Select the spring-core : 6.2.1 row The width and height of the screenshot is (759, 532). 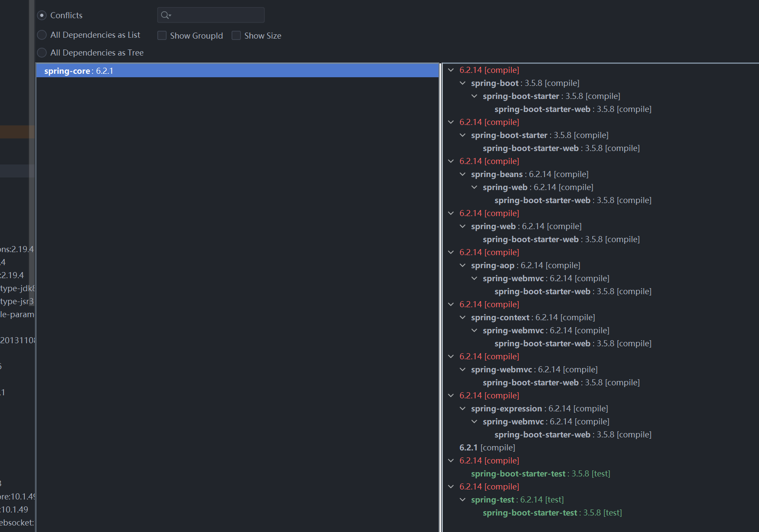pos(237,71)
